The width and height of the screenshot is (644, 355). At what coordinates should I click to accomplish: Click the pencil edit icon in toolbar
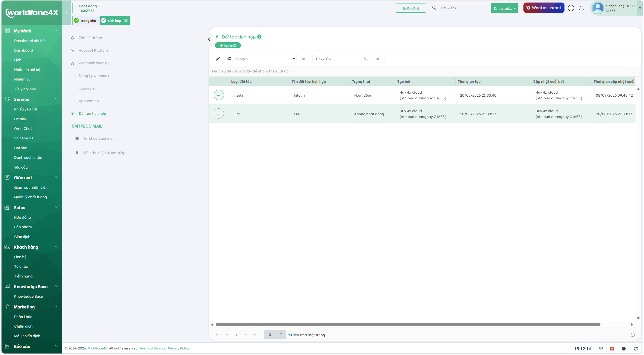point(218,59)
